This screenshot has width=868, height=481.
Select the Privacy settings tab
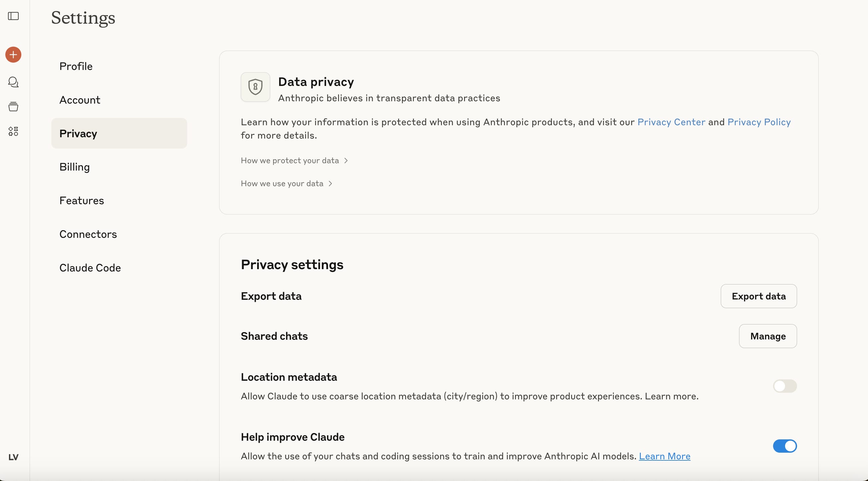point(119,134)
